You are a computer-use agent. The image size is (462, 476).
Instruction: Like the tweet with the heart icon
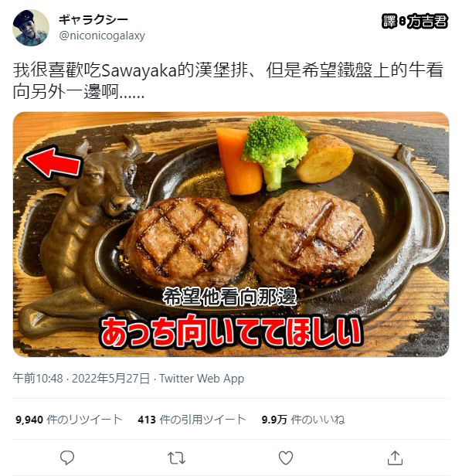click(x=286, y=457)
